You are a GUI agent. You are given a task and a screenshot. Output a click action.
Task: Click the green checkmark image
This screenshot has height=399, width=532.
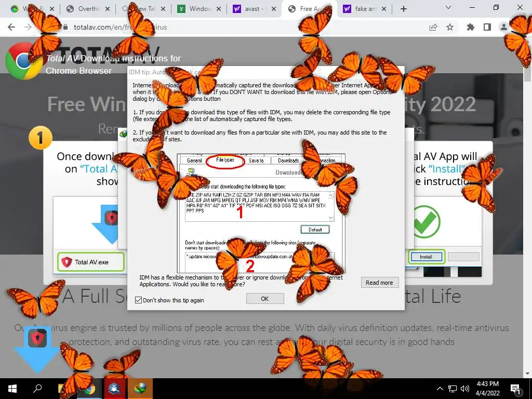click(x=427, y=222)
